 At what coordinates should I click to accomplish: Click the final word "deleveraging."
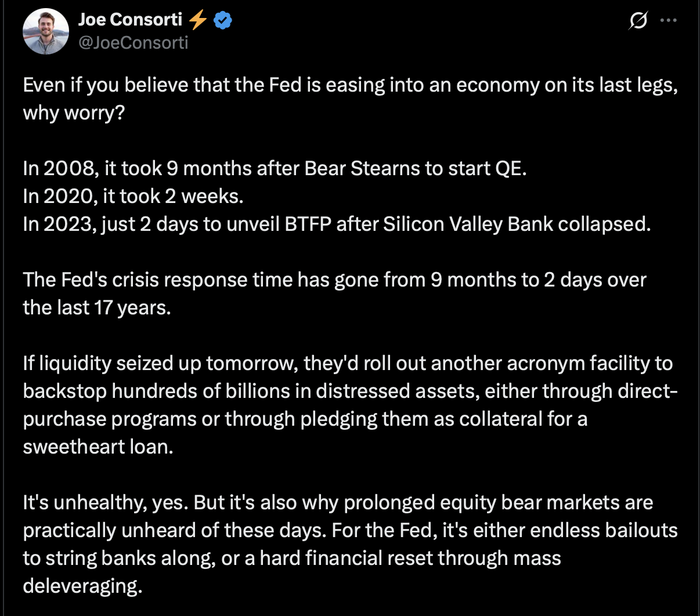tap(82, 586)
